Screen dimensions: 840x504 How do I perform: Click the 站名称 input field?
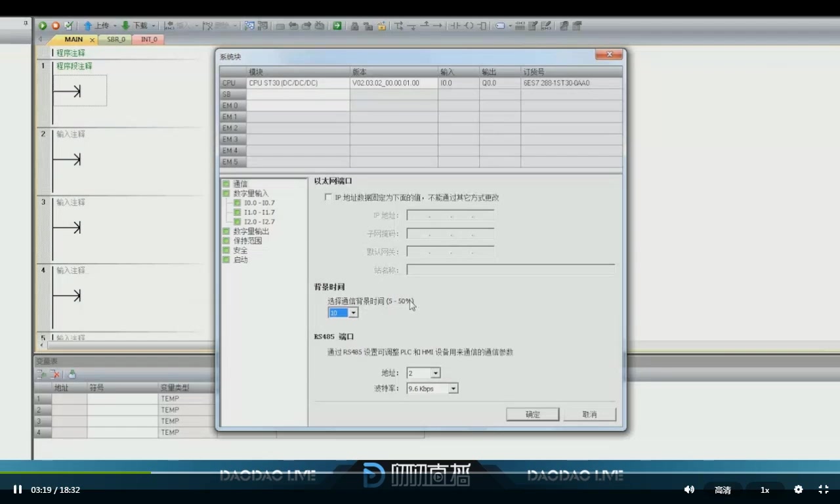pos(511,270)
